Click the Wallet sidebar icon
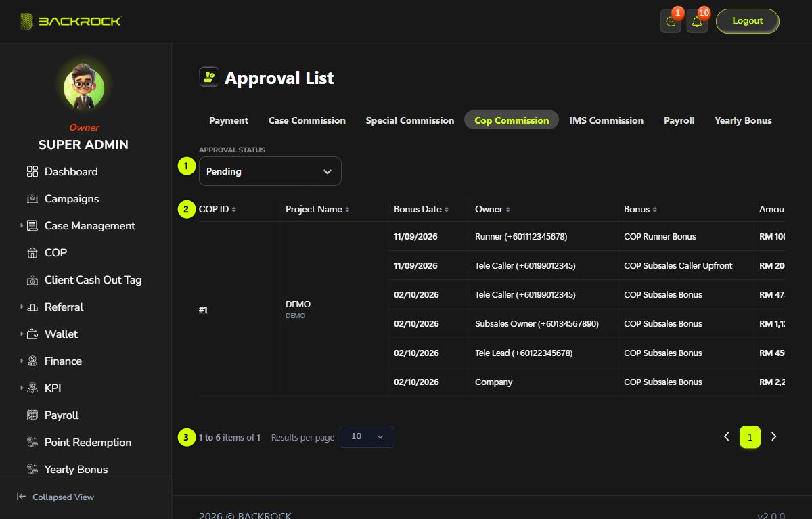Screen dimensions: 812x519 click(x=32, y=334)
